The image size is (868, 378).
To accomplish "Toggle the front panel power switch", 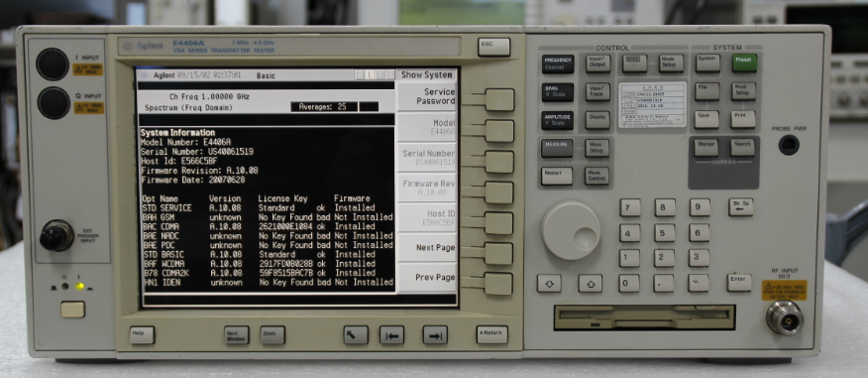I will [x=72, y=310].
